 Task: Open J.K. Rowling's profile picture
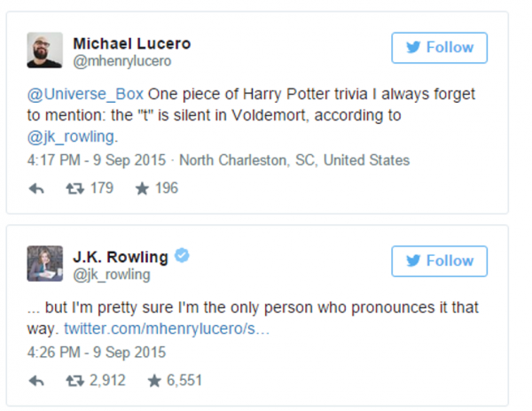coord(44,264)
